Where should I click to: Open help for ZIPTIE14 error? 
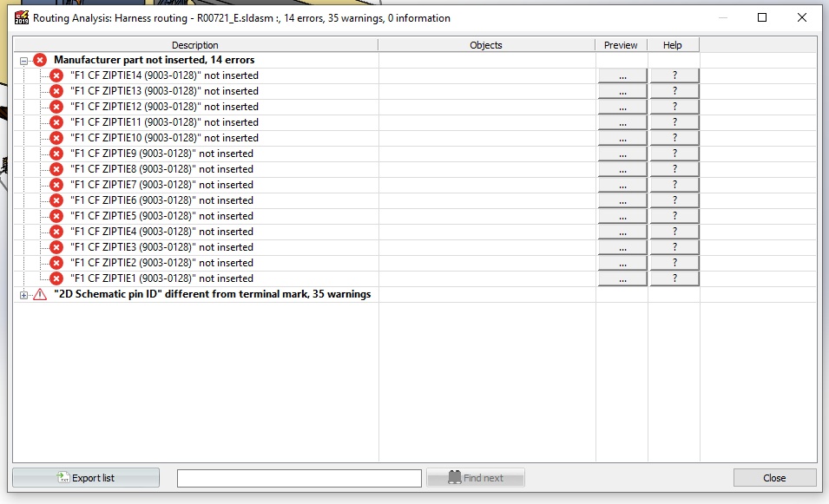tap(674, 75)
